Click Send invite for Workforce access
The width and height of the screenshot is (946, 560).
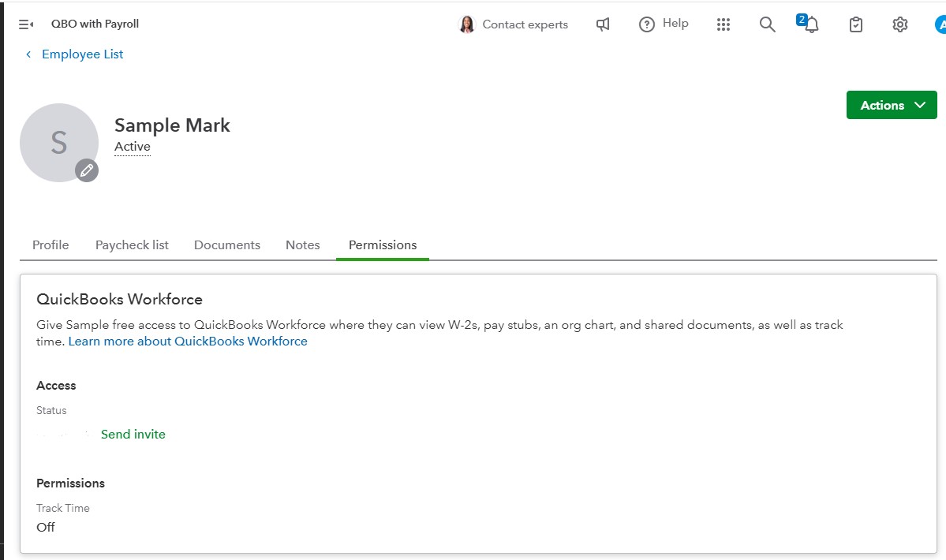[x=133, y=434]
